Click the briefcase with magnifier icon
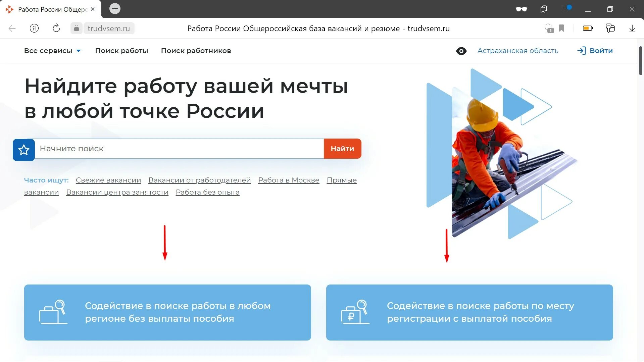 point(53,312)
